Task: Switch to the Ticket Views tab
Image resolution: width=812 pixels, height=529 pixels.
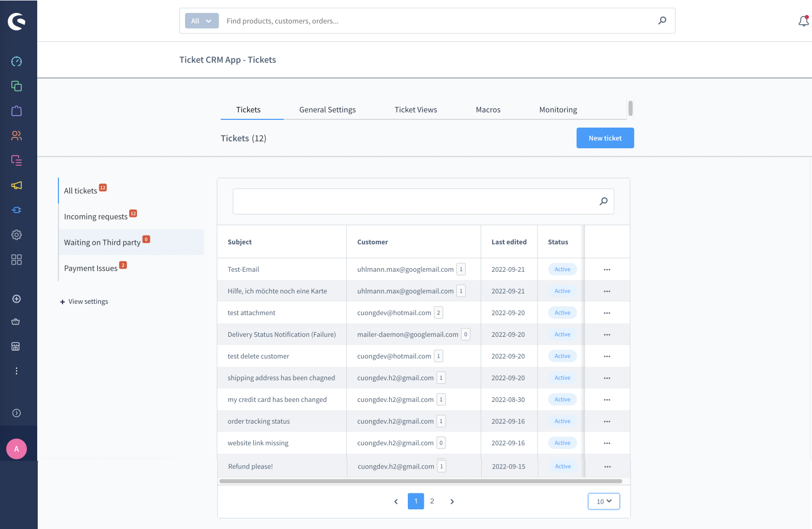Action: (416, 110)
